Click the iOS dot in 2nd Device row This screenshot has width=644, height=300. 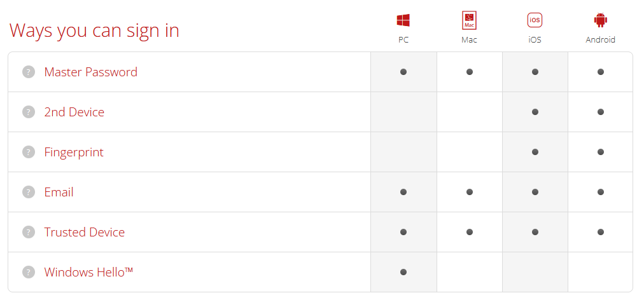pyautogui.click(x=535, y=112)
